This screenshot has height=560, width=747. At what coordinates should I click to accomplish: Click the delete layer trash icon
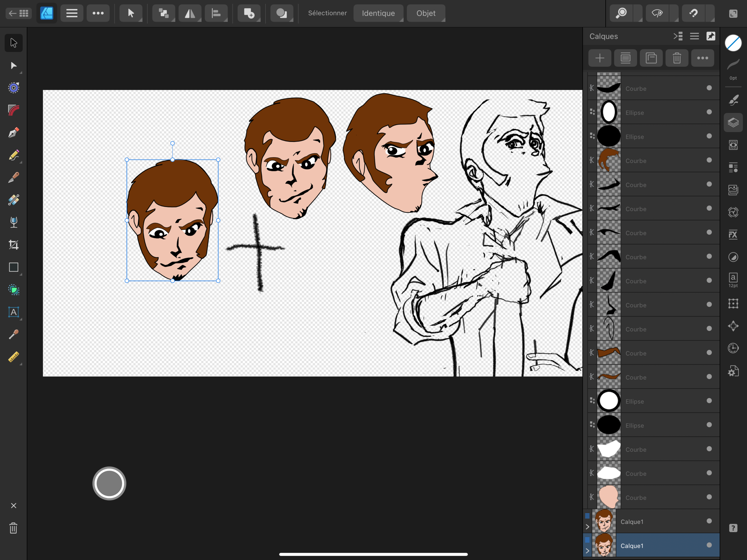click(x=677, y=58)
